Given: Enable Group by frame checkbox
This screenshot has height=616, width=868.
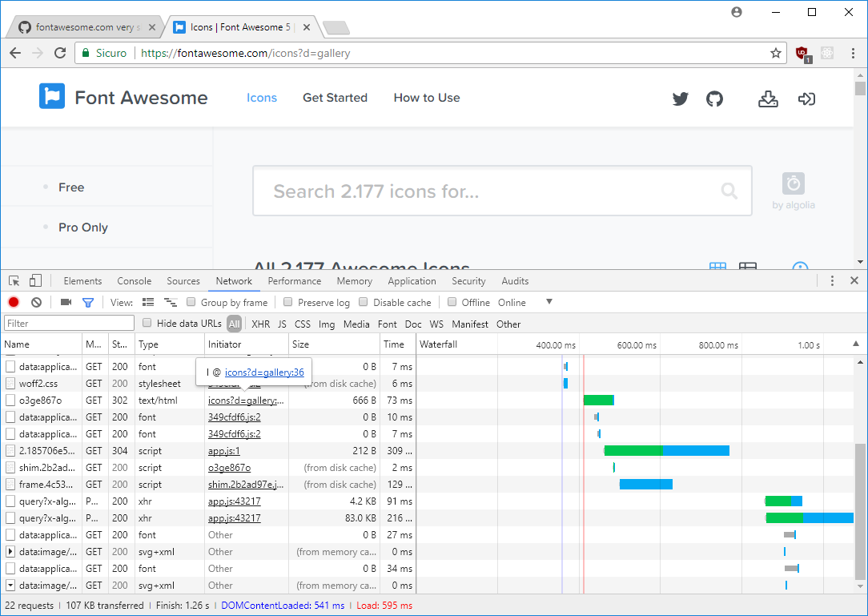Looking at the screenshot, I should click(191, 302).
